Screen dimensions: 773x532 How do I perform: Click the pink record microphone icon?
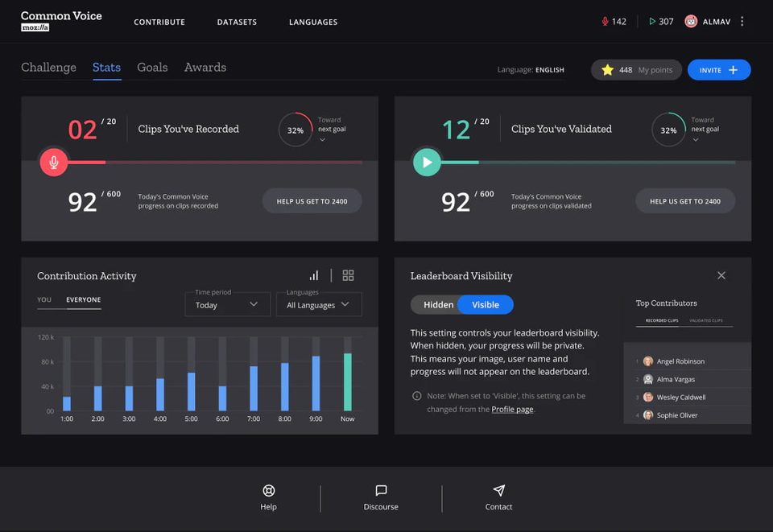[x=53, y=162]
